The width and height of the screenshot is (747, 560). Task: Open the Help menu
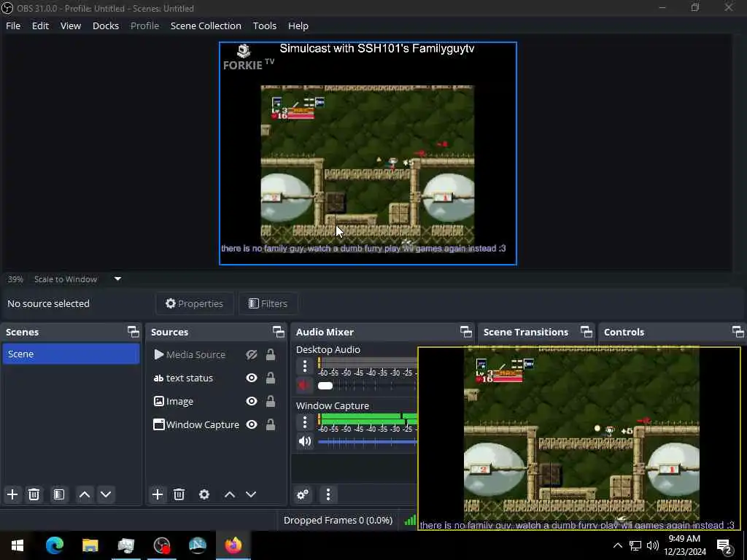(x=298, y=26)
